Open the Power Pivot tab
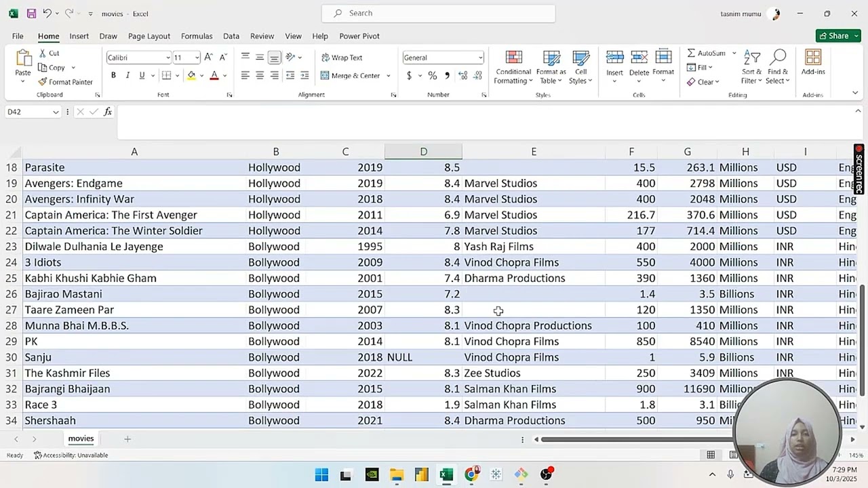The width and height of the screenshot is (868, 488). 359,36
